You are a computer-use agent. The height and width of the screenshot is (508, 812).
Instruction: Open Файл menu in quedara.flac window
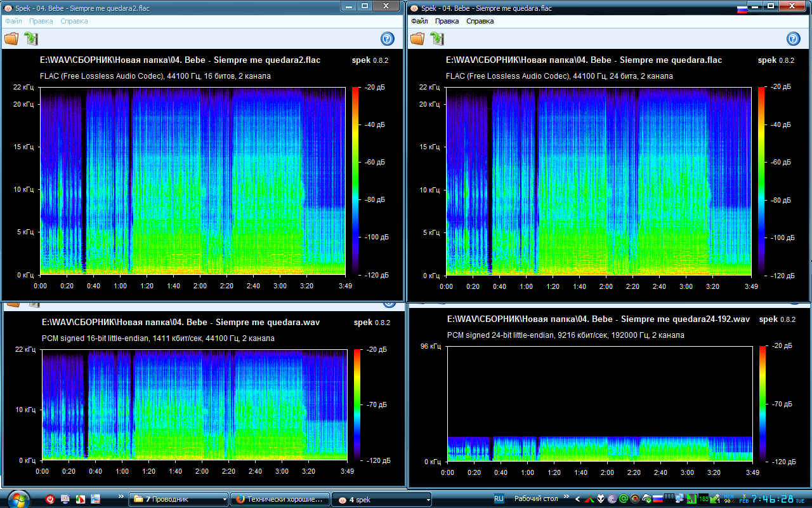419,21
